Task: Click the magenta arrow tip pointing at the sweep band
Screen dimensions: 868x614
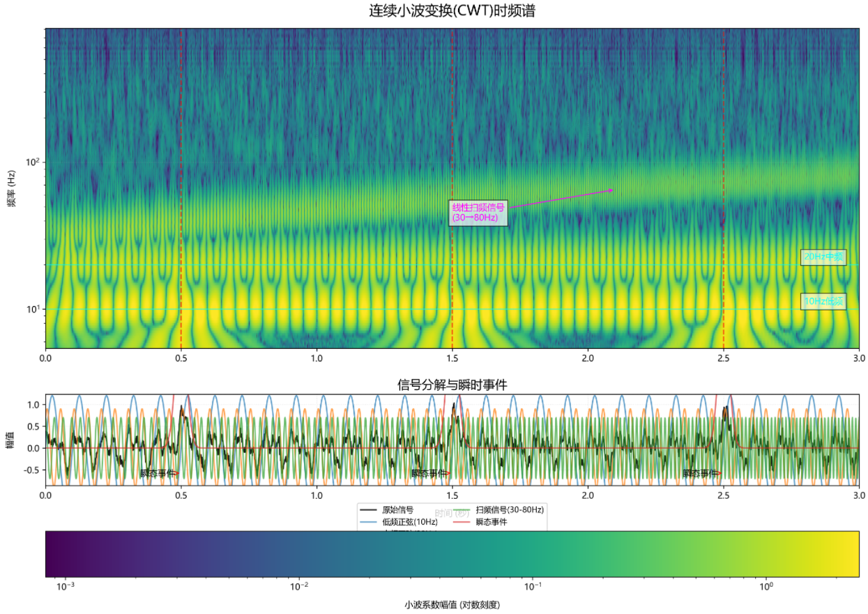Action: 611,190
